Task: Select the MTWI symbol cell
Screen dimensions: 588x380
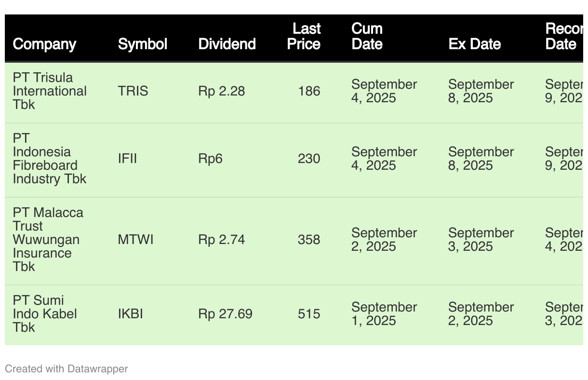Action: (x=136, y=240)
